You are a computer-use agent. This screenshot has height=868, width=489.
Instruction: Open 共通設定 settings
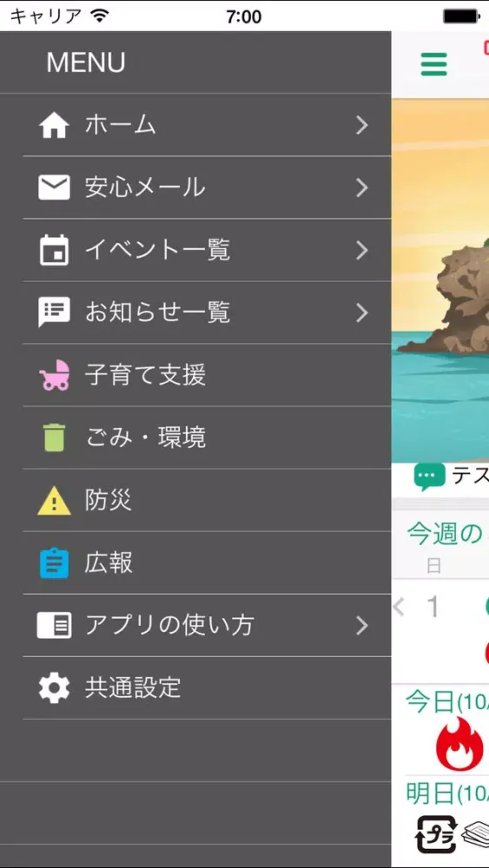point(207,688)
